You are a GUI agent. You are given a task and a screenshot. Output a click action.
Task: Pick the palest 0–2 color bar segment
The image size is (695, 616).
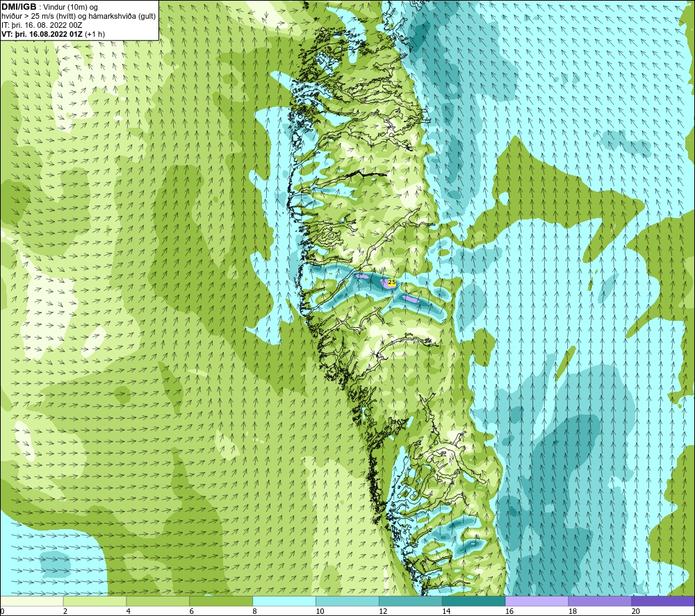tap(32, 601)
